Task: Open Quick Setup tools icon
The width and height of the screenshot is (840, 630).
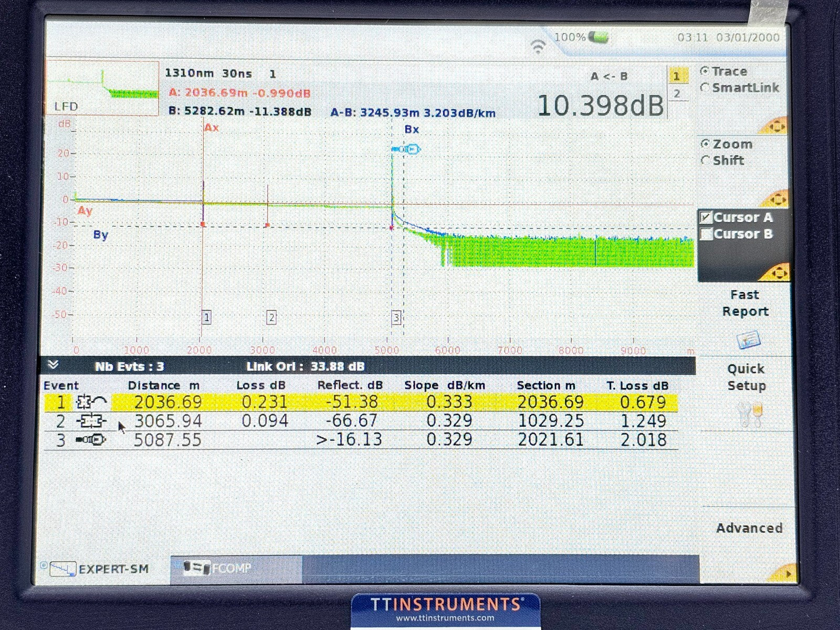Action: (749, 415)
